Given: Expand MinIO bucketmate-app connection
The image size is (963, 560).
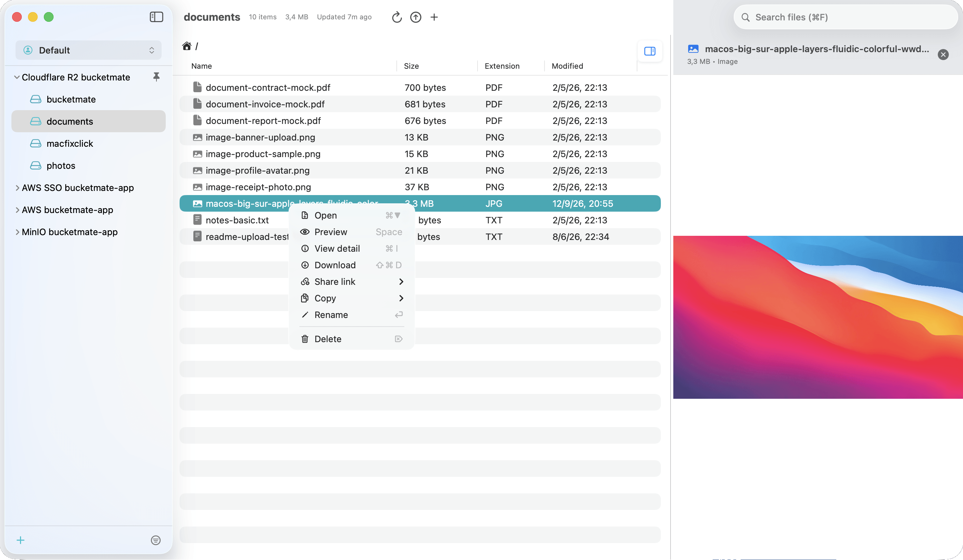Looking at the screenshot, I should (17, 232).
